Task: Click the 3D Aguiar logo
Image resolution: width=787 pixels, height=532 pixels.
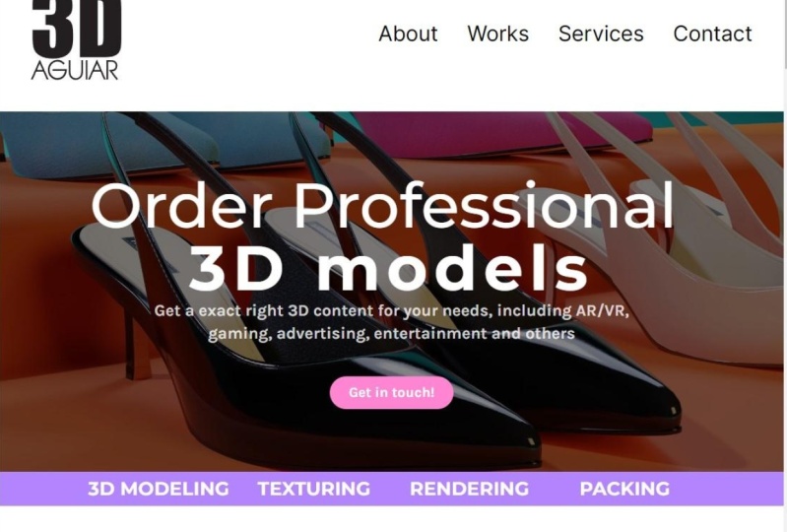Action: click(x=76, y=40)
